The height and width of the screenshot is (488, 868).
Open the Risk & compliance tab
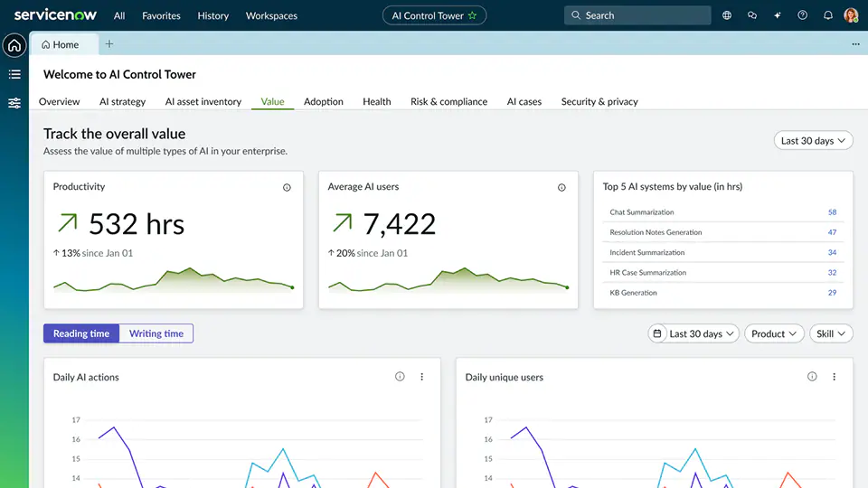coord(448,101)
